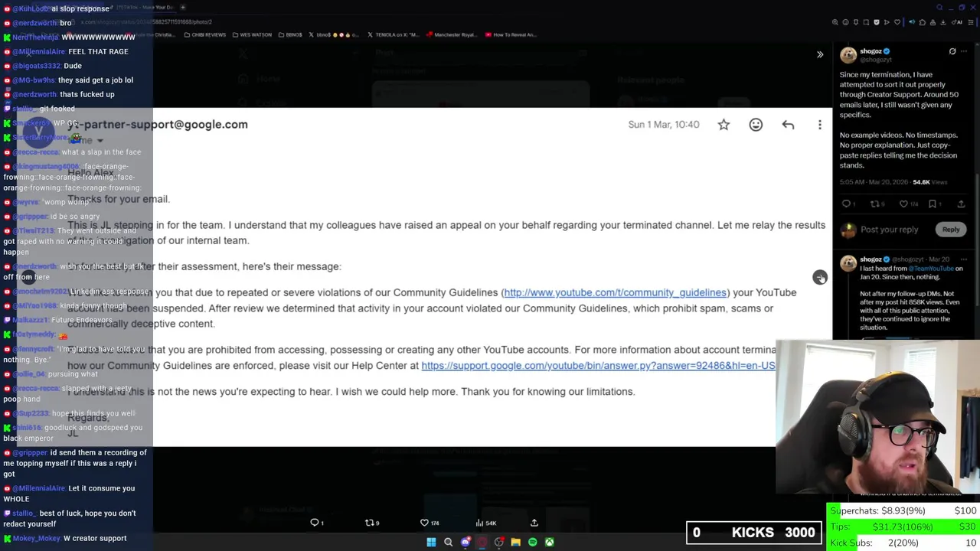Share the shogoz tweet from side panel
This screenshot has height=551, width=980.
tap(962, 204)
